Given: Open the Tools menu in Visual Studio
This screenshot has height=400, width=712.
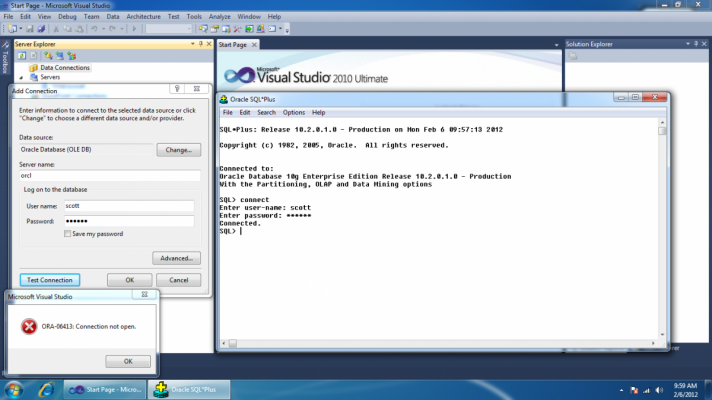Looking at the screenshot, I should click(194, 16).
